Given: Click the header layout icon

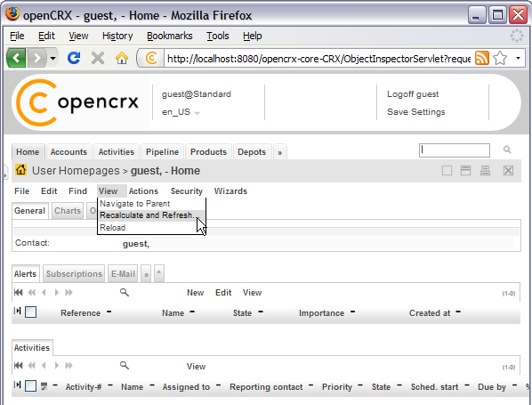Looking at the screenshot, I should click(x=465, y=170).
